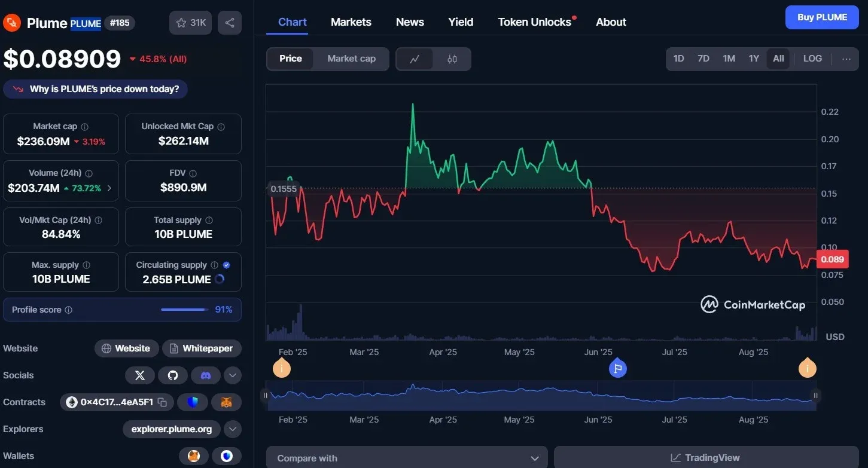Click the MetaMask wallet icon in Wallets
This screenshot has height=468, width=868.
point(194,456)
